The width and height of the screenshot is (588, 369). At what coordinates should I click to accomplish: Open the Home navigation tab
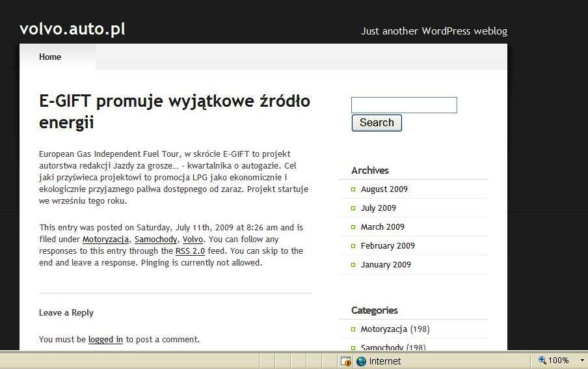pyautogui.click(x=50, y=57)
